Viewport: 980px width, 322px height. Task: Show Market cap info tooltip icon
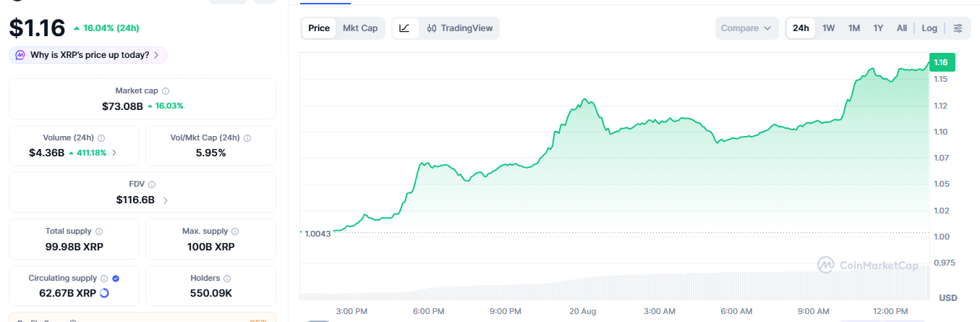click(x=166, y=91)
